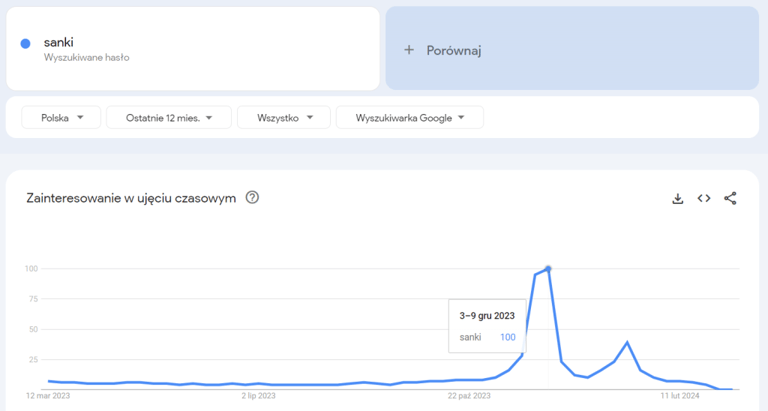Screen dimensions: 768x411
Task: Click the embed code icon
Action: click(x=704, y=198)
